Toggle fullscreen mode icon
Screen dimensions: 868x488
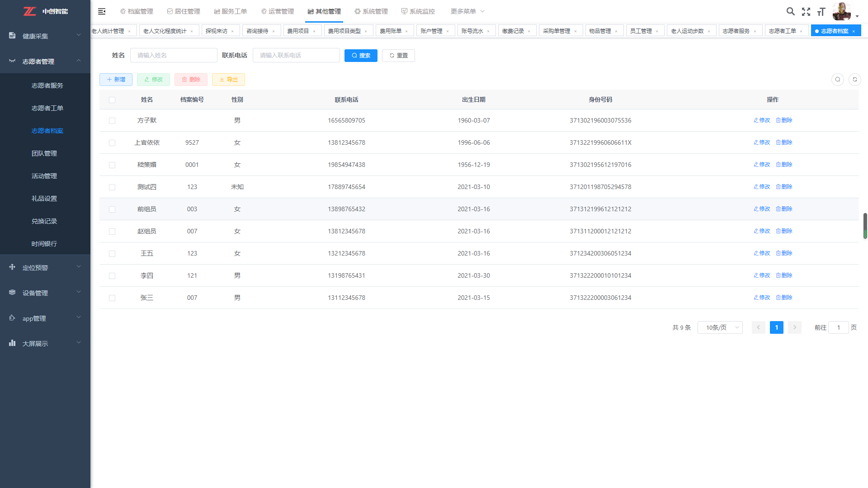(806, 12)
